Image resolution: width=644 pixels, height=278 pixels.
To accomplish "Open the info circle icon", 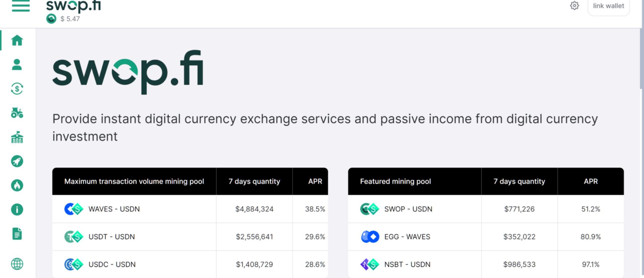I will coord(17,210).
